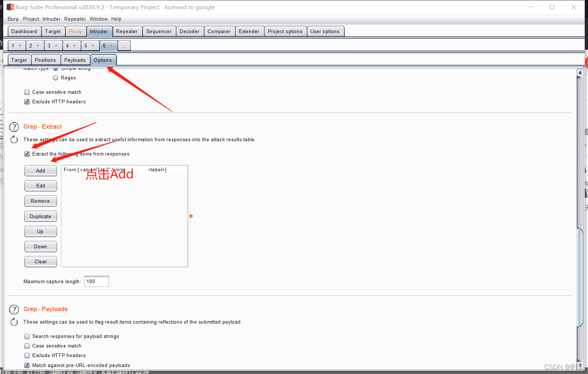Open Intruder Payloads sub-tab
The image size is (588, 374).
pos(75,60)
